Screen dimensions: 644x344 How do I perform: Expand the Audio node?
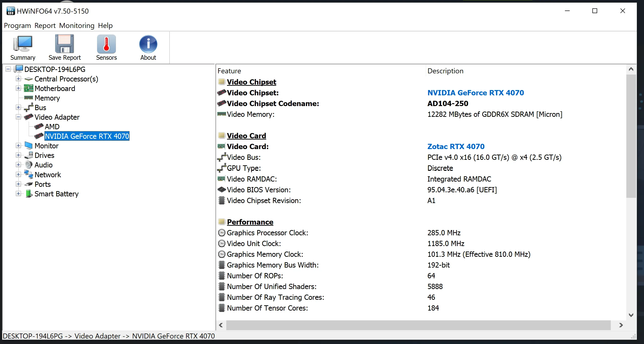[18, 165]
